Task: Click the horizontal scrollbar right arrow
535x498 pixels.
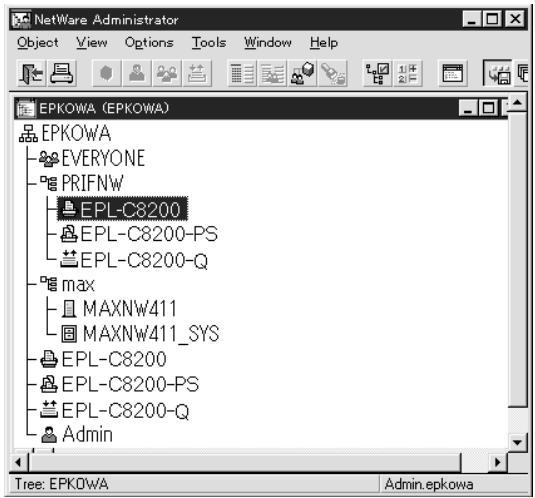Action: [497, 463]
